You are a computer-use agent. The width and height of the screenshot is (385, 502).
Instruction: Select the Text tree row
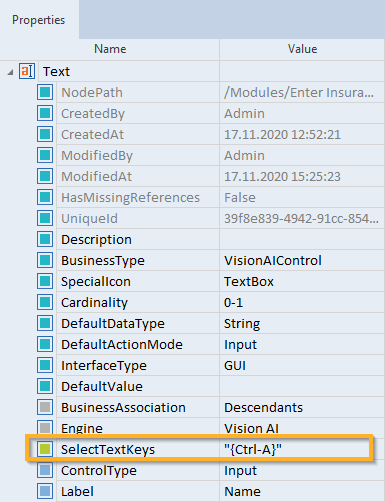click(x=192, y=71)
